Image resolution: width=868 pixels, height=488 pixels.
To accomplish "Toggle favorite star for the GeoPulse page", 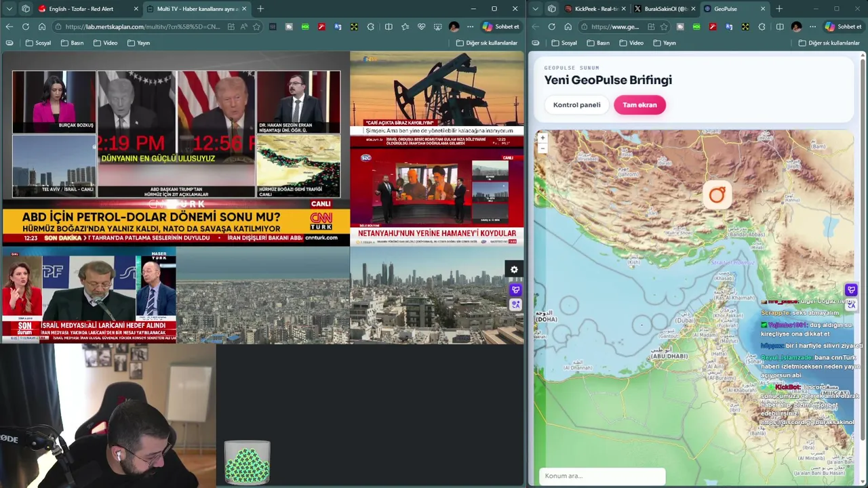I will point(664,26).
